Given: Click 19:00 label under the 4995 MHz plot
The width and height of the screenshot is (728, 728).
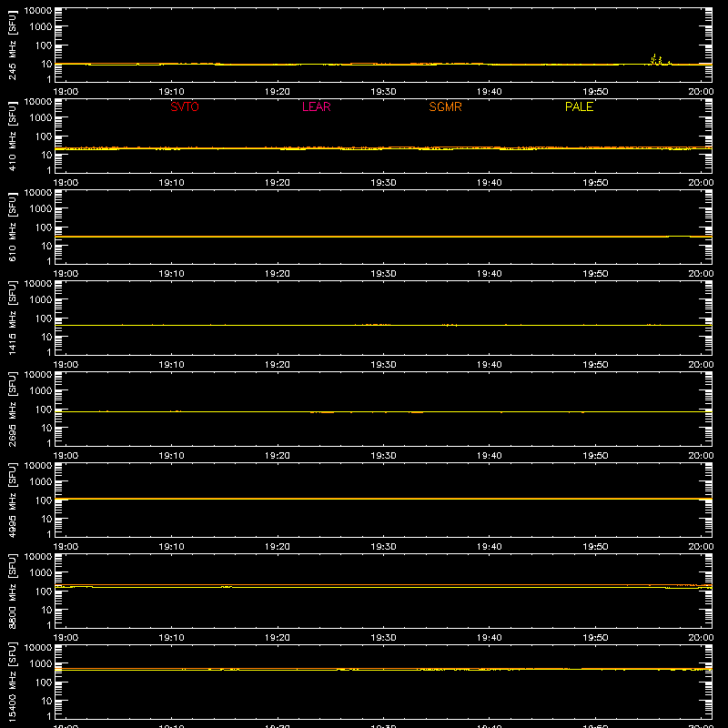Looking at the screenshot, I should pos(66,547).
